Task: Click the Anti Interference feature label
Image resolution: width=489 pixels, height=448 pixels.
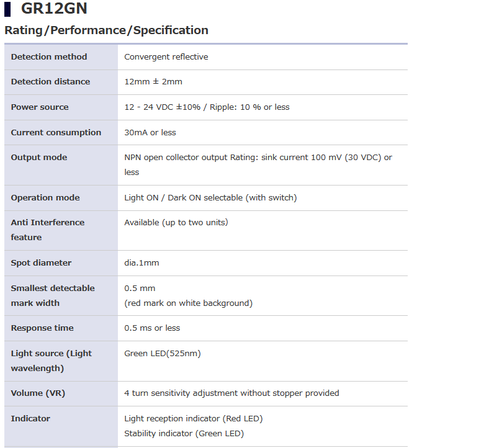Action: 48,230
